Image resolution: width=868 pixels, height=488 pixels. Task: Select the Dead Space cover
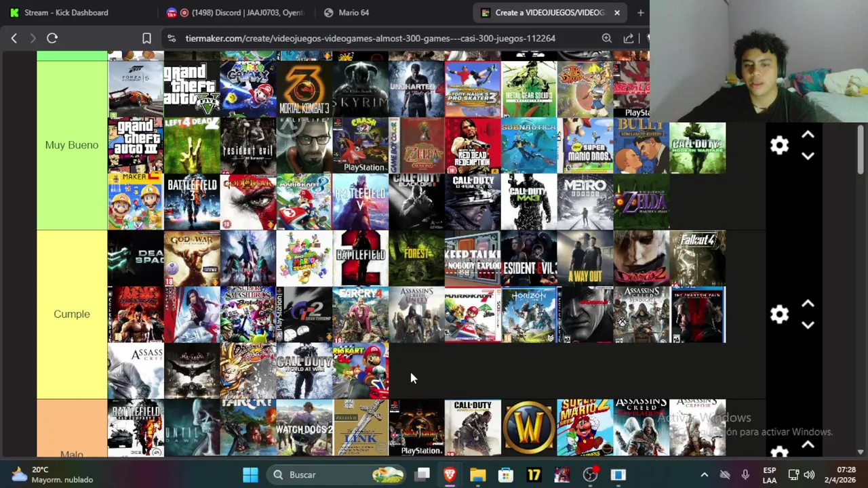pos(136,258)
